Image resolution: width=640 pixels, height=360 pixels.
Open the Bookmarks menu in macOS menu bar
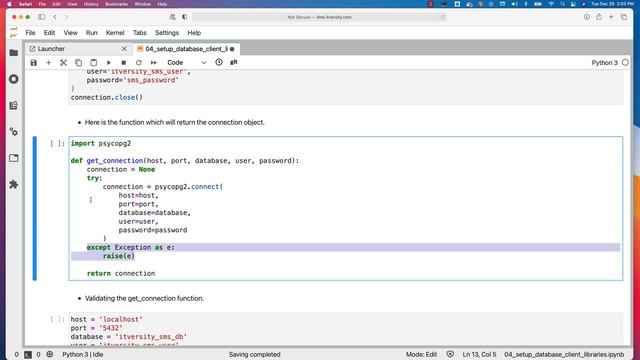(x=116, y=4)
